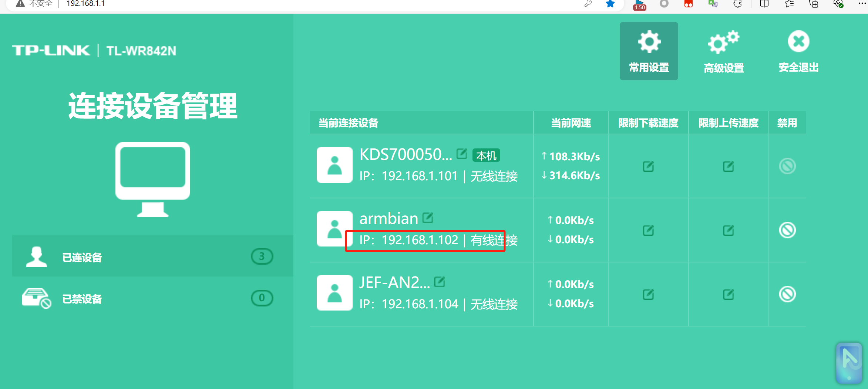The image size is (868, 389).
Task: Set upload limit for KDS700050 device
Action: [728, 166]
